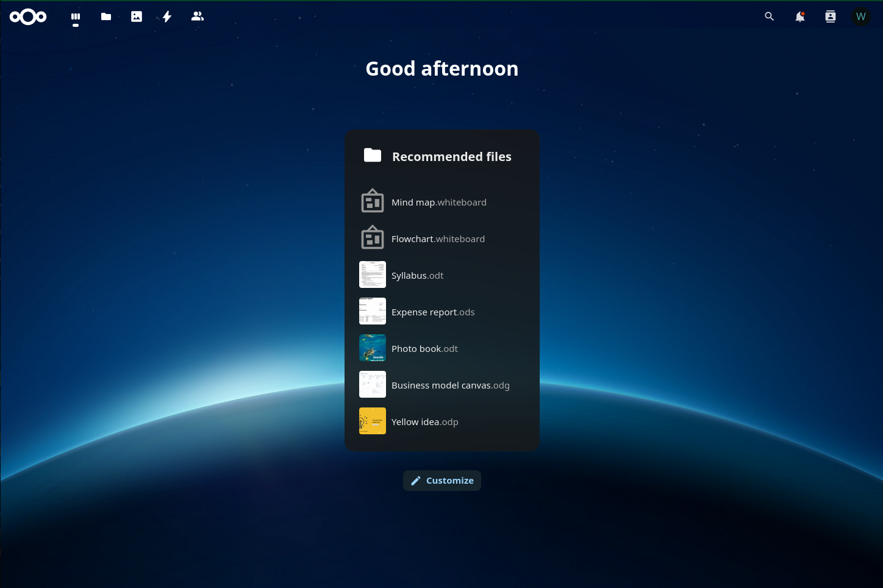This screenshot has height=588, width=883.
Task: Click the Recommended files folder icon
Action: (373, 156)
